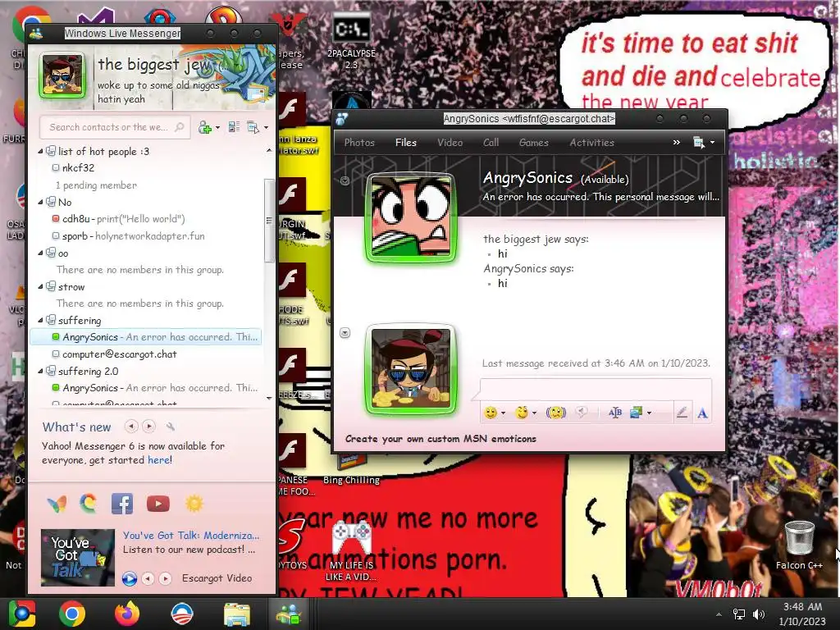The width and height of the screenshot is (840, 630).
Task: Open the Falcon C++ recycle bin icon
Action: (x=799, y=545)
